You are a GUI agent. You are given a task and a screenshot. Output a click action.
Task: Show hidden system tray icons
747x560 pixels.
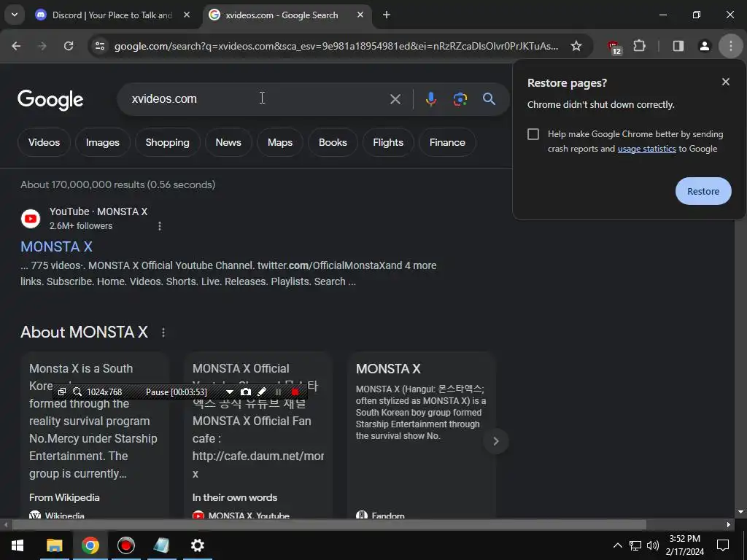[617, 545]
